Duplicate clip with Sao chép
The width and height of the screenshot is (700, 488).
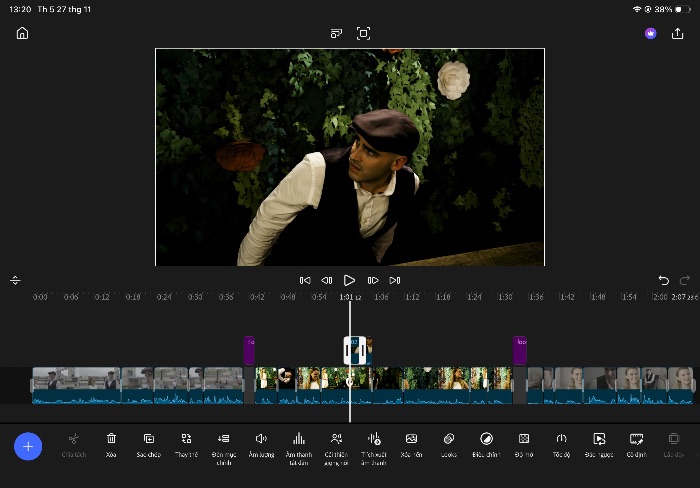(149, 445)
